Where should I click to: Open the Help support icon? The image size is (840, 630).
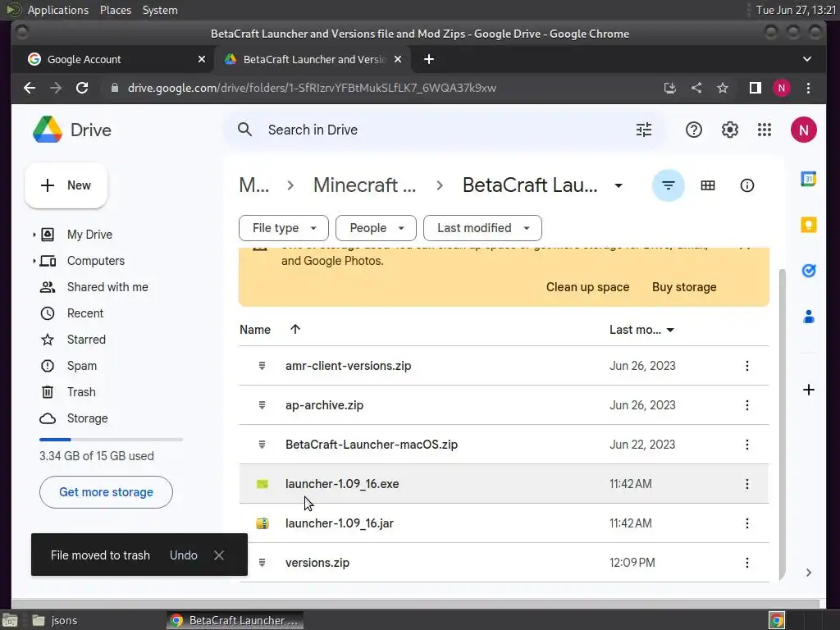pos(694,130)
